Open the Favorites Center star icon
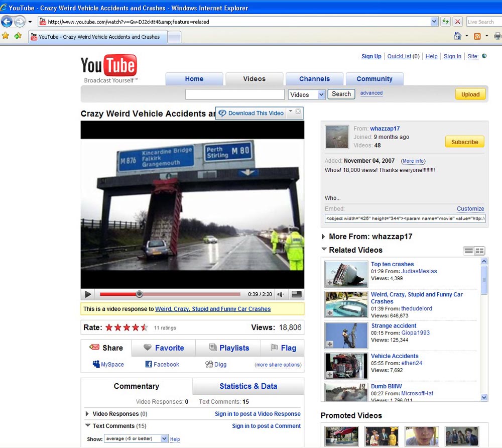Screen dimensions: 502x448 (x=6, y=36)
